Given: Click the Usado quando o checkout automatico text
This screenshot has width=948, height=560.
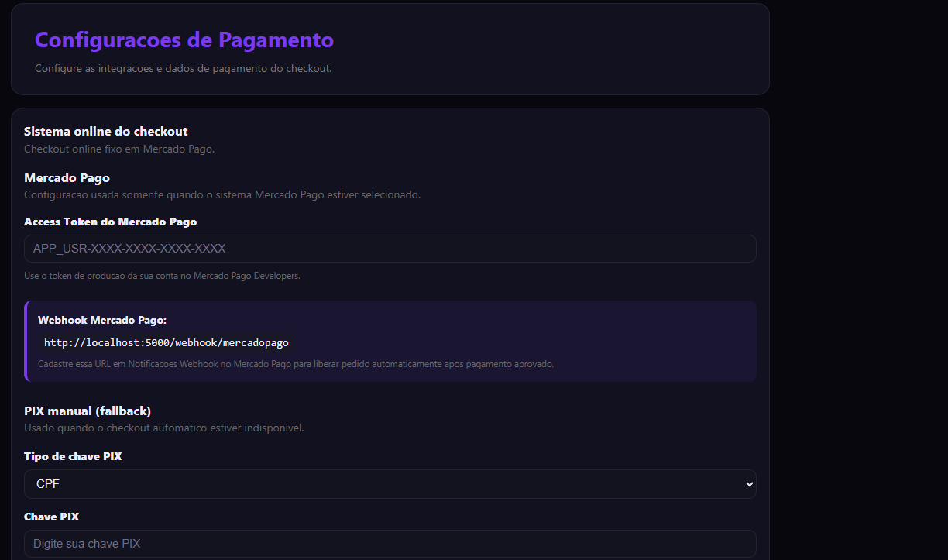Looking at the screenshot, I should 163,428.
